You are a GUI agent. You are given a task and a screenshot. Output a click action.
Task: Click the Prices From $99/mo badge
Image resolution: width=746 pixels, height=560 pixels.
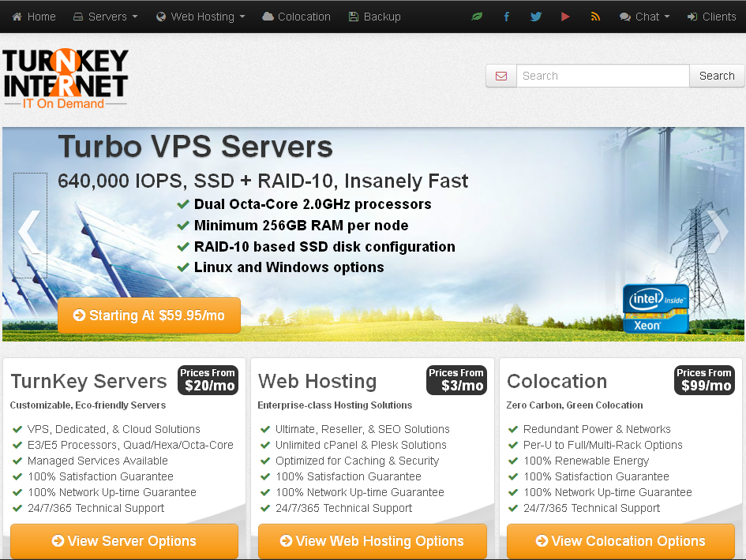(x=704, y=380)
